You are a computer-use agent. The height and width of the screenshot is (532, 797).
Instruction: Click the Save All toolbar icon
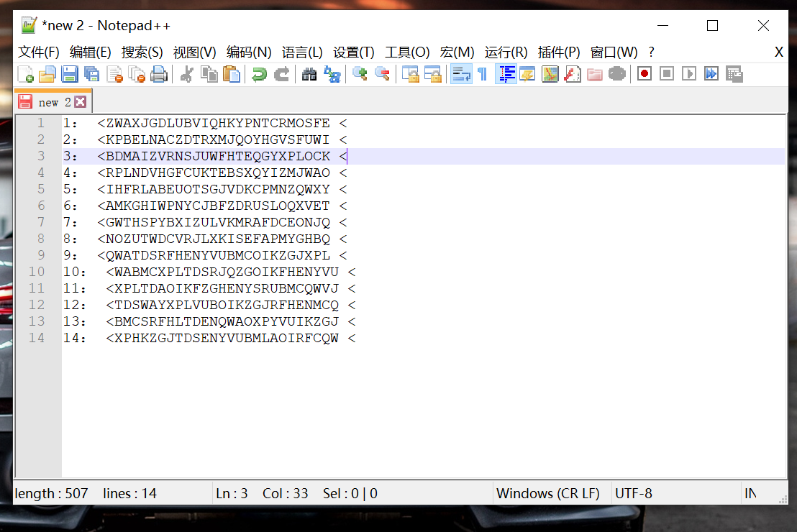coord(91,73)
